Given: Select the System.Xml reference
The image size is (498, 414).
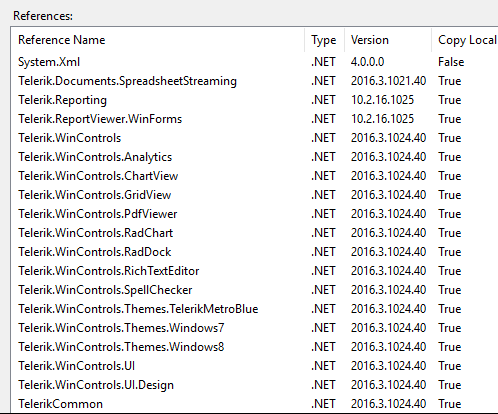Looking at the screenshot, I should [49, 62].
